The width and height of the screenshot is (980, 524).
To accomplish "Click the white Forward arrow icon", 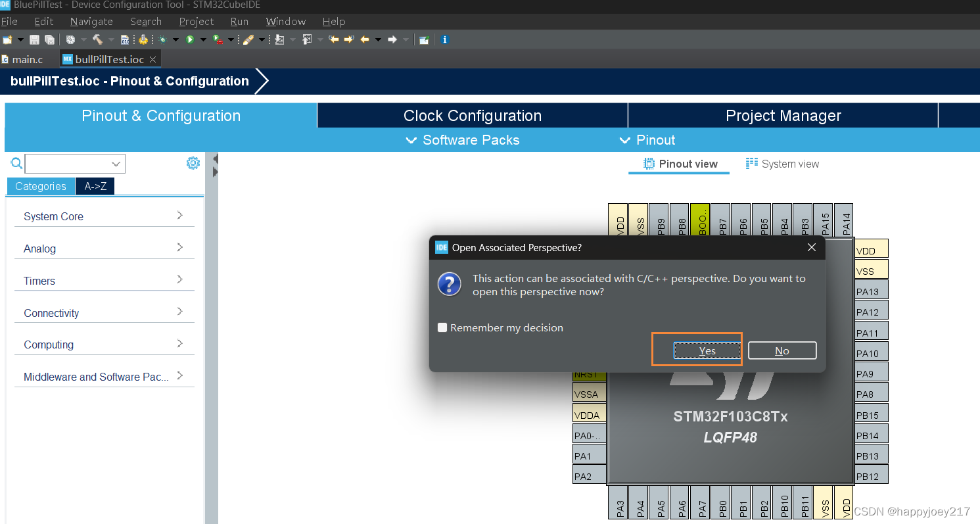I will [x=392, y=39].
